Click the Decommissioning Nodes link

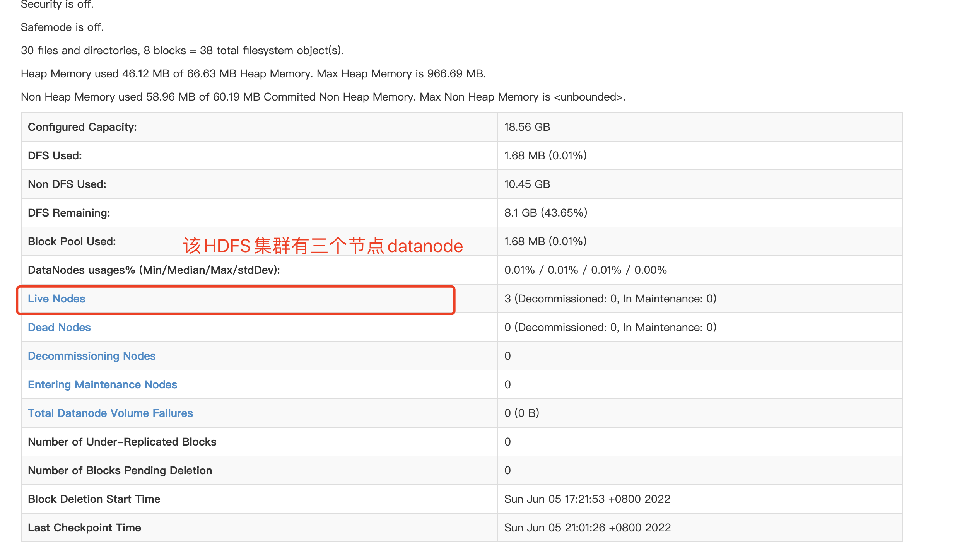click(x=92, y=356)
